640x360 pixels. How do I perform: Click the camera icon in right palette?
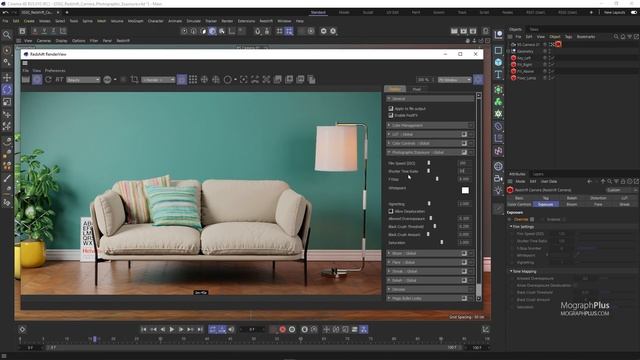(498, 178)
